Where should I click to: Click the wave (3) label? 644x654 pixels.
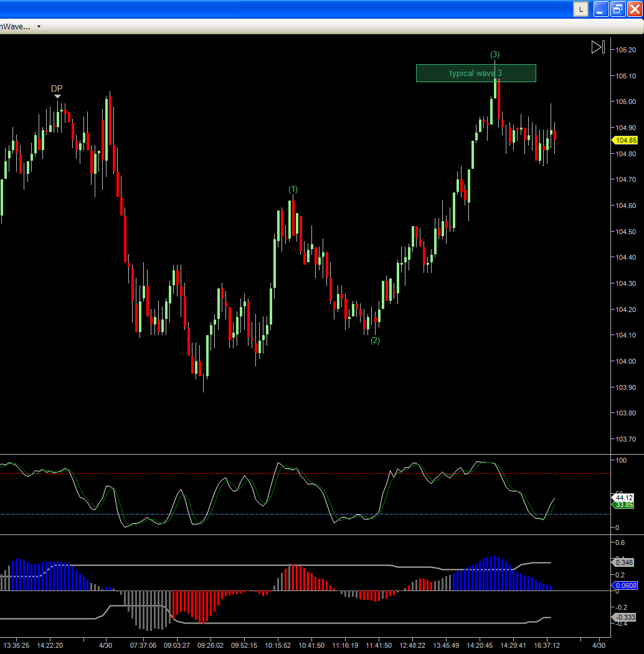(495, 55)
